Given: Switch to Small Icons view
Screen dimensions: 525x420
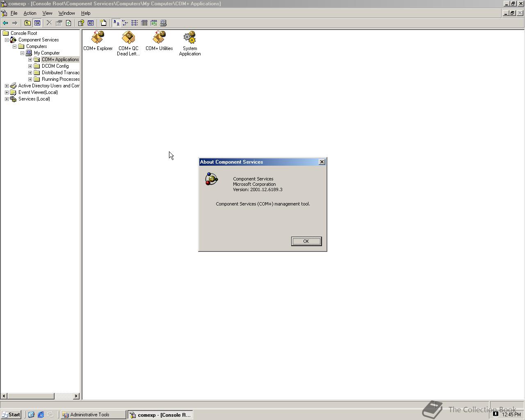Looking at the screenshot, I should coord(125,23).
